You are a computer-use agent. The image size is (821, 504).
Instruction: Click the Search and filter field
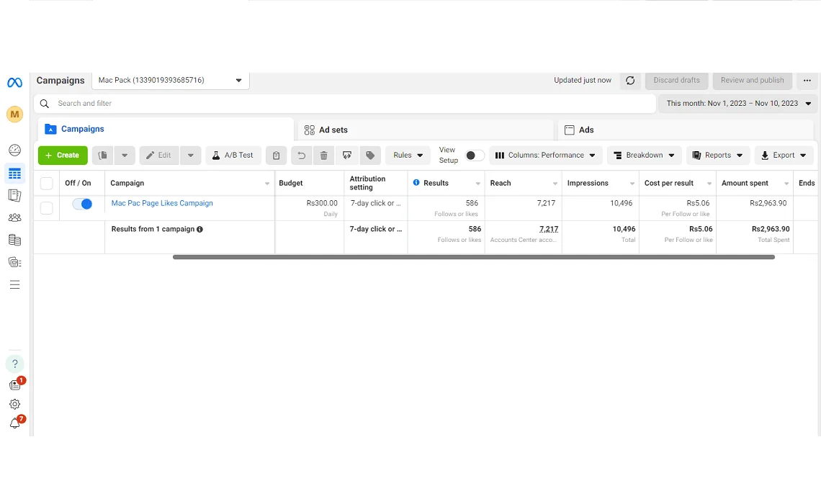pyautogui.click(x=346, y=104)
